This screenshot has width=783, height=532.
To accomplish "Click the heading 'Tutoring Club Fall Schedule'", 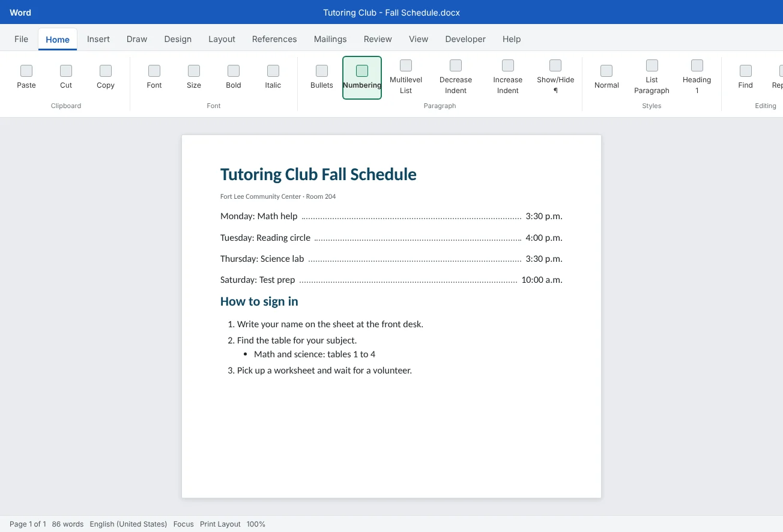I will click(x=318, y=174).
